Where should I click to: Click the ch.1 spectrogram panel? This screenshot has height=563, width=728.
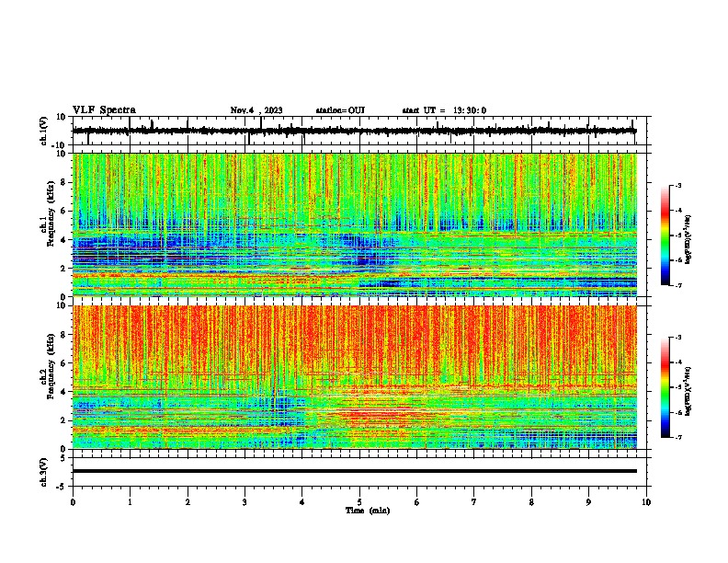(355, 224)
